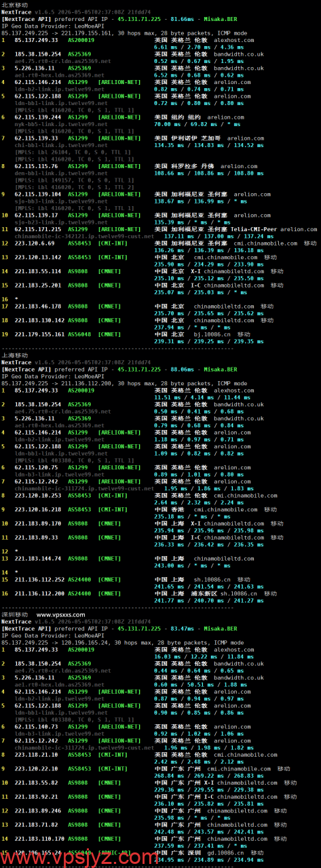Click the www.vpsxxs.com link text
This screenshot has height=868, width=321.
(x=61, y=615)
